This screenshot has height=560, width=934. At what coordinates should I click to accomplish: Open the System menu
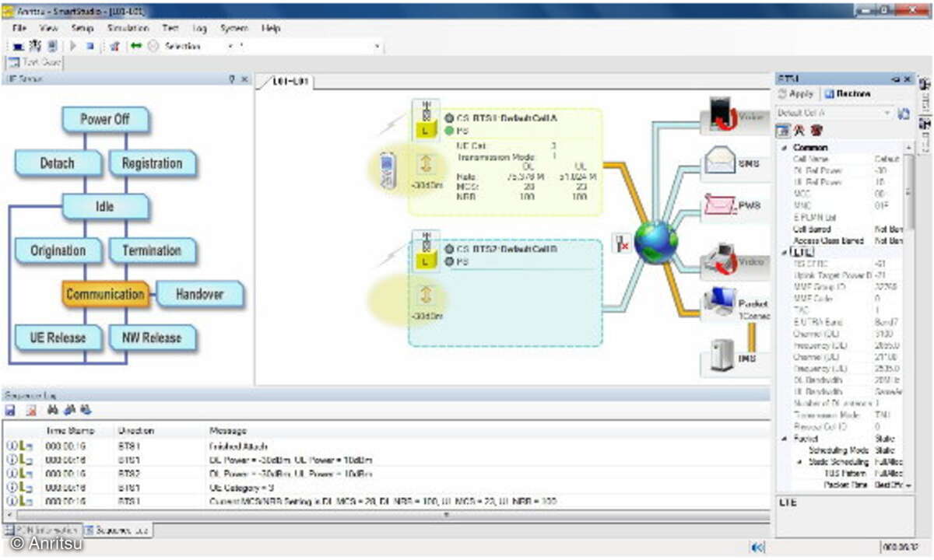tap(233, 28)
